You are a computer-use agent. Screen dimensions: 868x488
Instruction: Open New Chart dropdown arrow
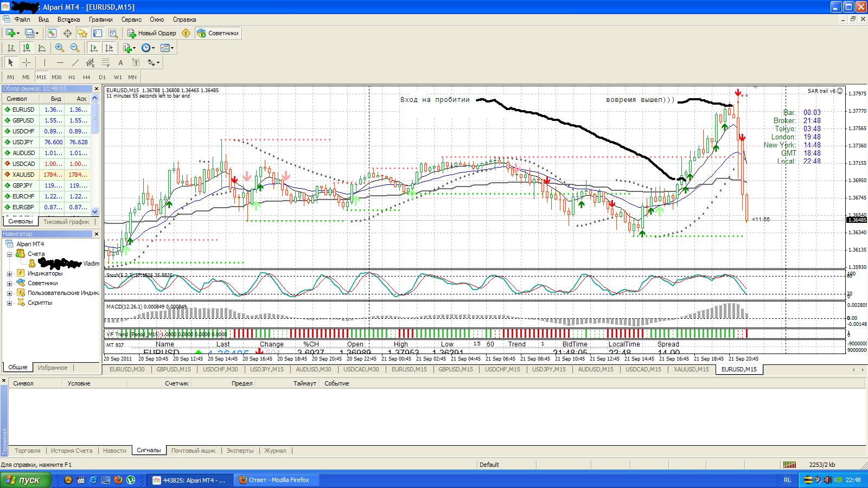(x=18, y=33)
